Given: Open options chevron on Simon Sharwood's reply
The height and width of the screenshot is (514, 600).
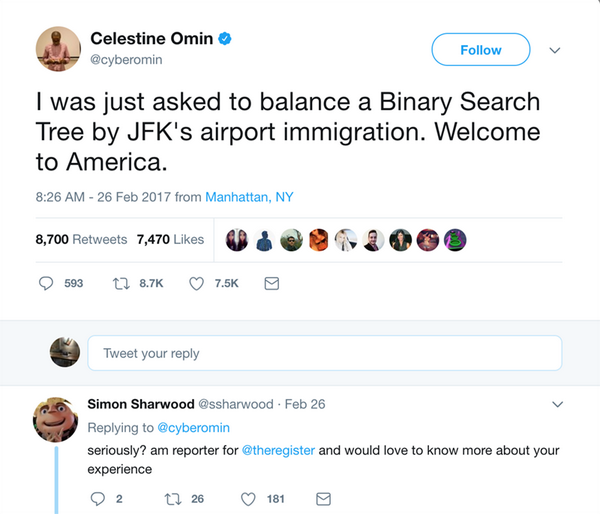Looking at the screenshot, I should [558, 404].
